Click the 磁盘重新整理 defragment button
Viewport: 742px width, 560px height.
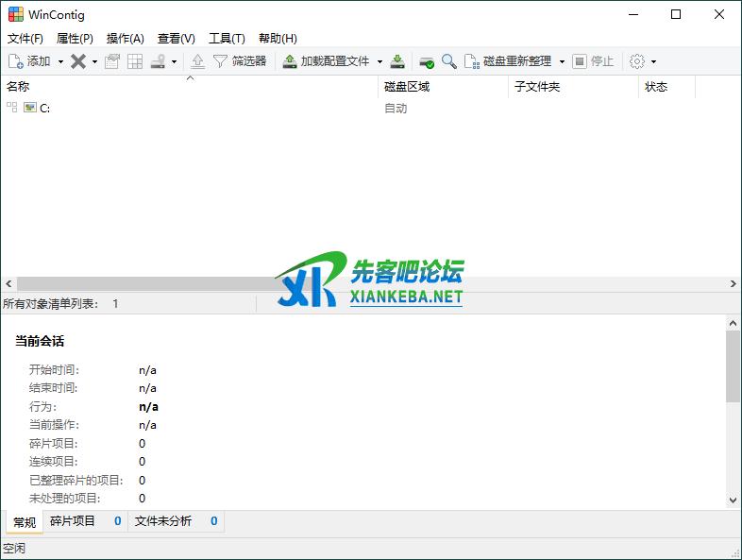click(x=508, y=61)
